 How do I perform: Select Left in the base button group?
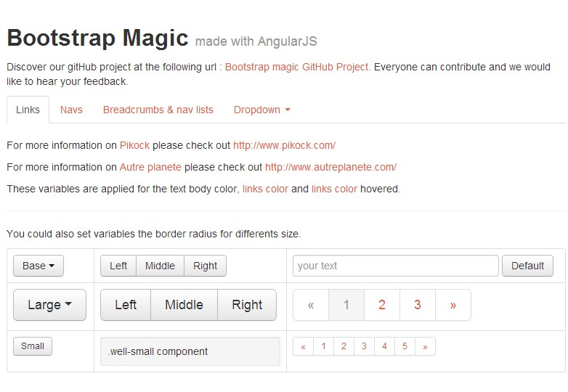pyautogui.click(x=118, y=266)
